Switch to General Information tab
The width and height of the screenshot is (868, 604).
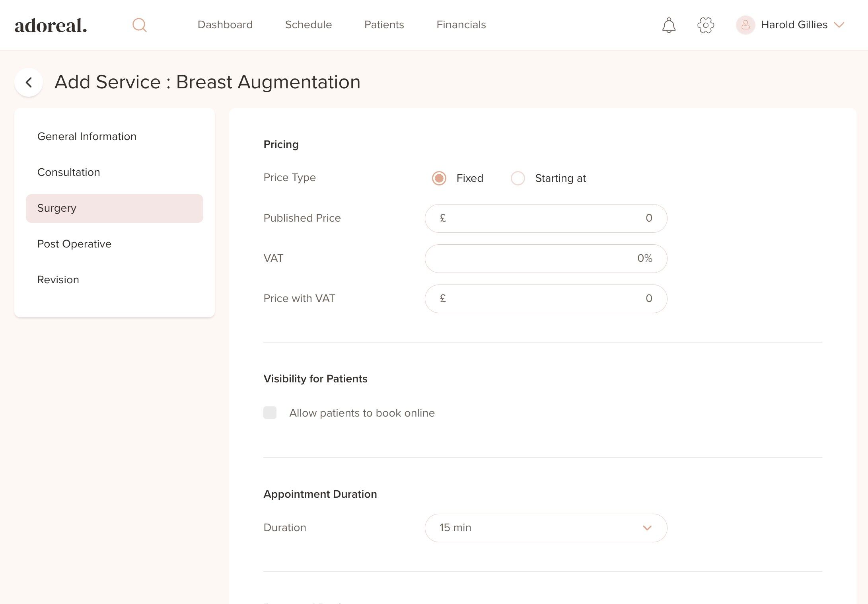click(x=87, y=136)
